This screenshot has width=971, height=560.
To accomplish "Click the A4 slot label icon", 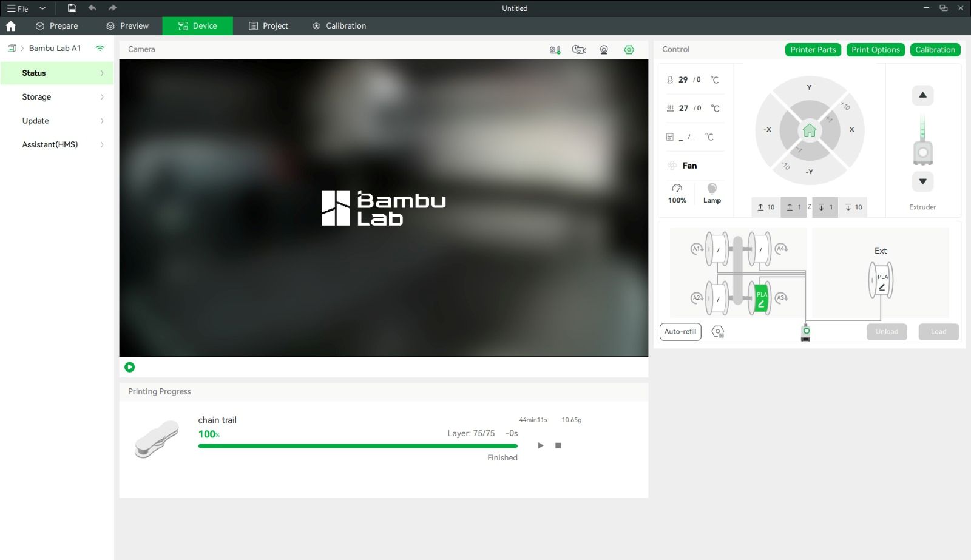I will pyautogui.click(x=781, y=248).
